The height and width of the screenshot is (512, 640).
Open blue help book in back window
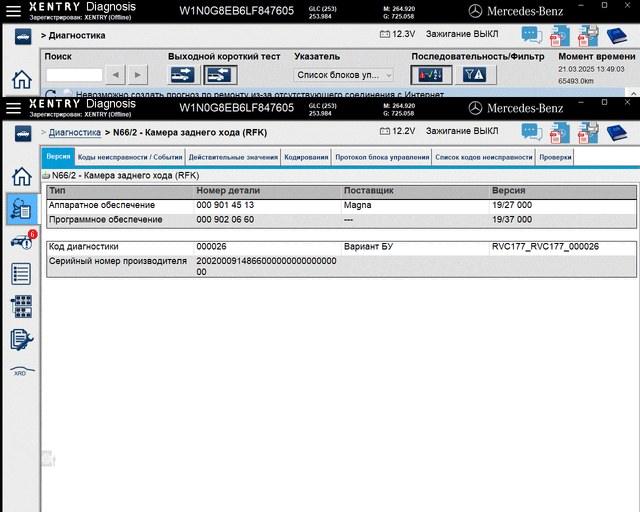[x=617, y=36]
